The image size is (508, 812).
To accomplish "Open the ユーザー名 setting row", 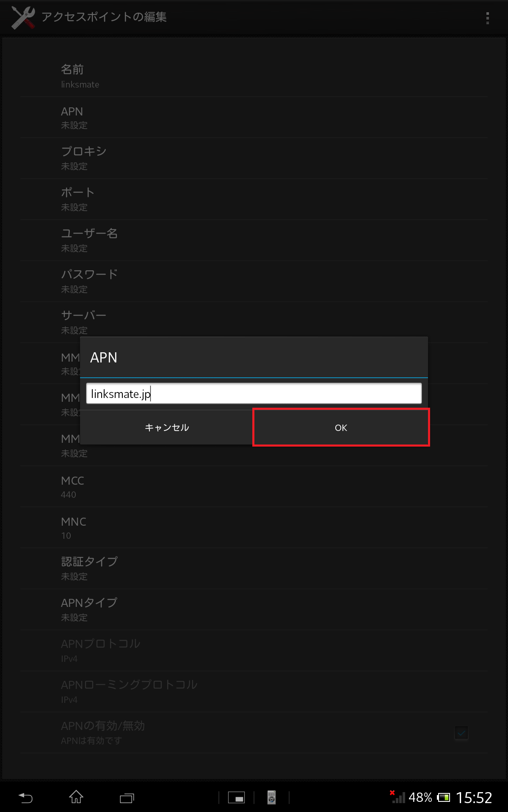I will click(254, 240).
